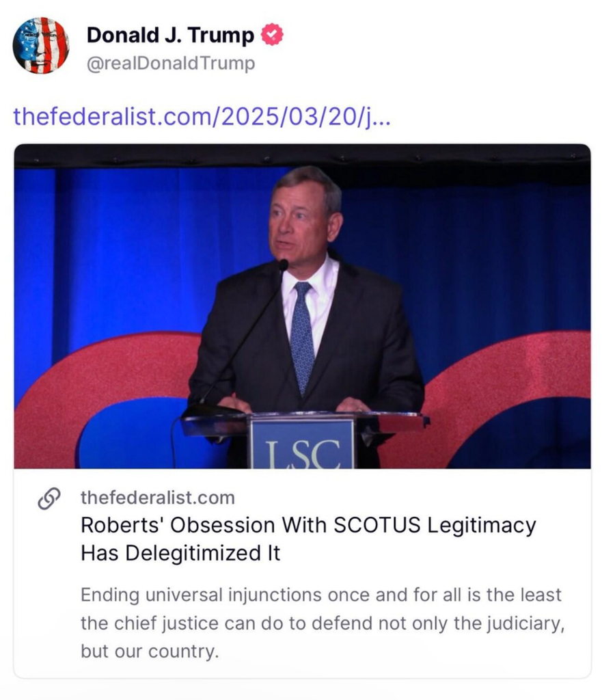This screenshot has height=700, width=615.
Task: Click the "but our country." text line
Action: click(150, 651)
